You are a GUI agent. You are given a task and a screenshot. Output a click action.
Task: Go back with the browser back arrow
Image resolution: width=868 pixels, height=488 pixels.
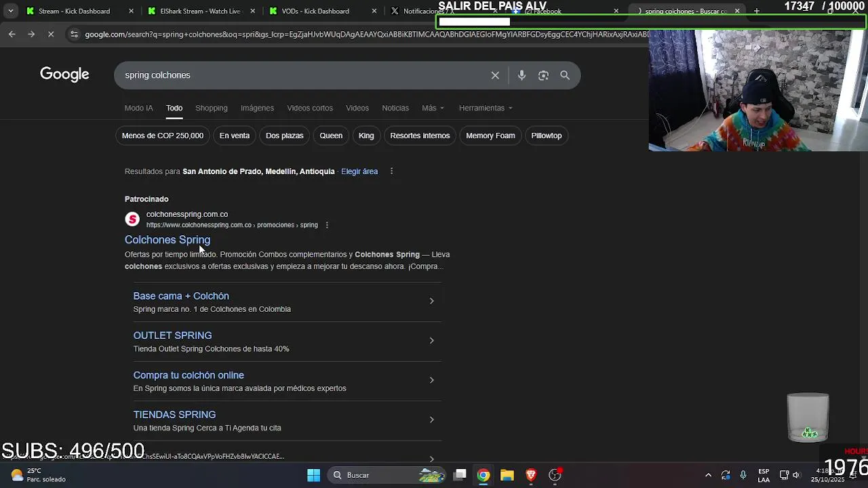[12, 34]
